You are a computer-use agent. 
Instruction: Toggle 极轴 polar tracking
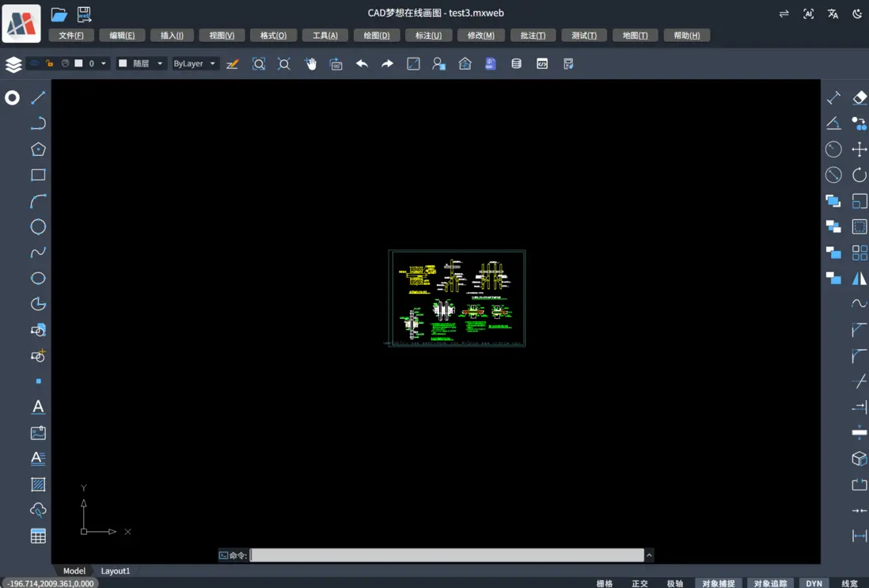click(x=675, y=583)
